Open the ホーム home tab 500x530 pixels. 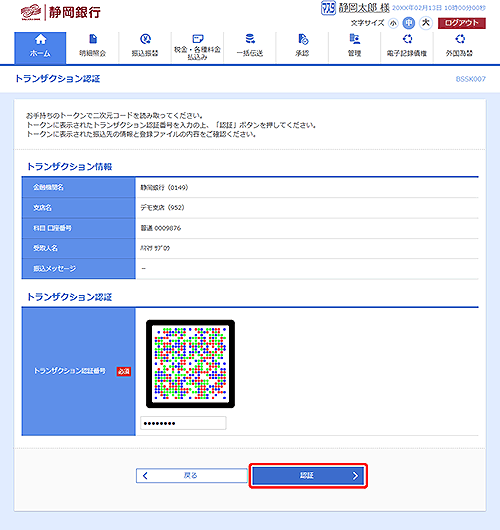[x=40, y=48]
